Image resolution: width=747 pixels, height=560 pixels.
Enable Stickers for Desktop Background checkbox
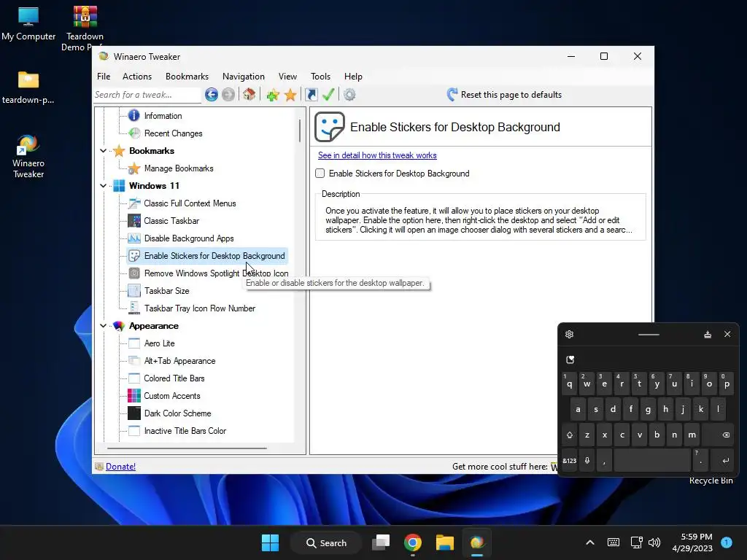pos(320,174)
